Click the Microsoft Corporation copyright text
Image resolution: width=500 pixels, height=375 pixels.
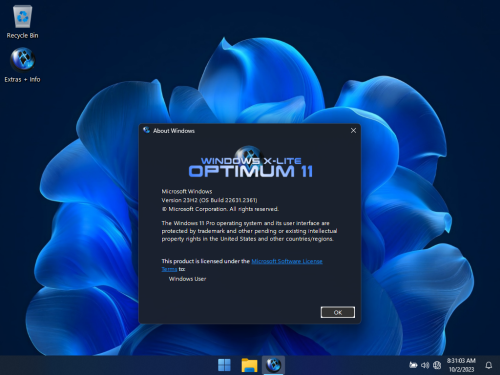(x=220, y=209)
